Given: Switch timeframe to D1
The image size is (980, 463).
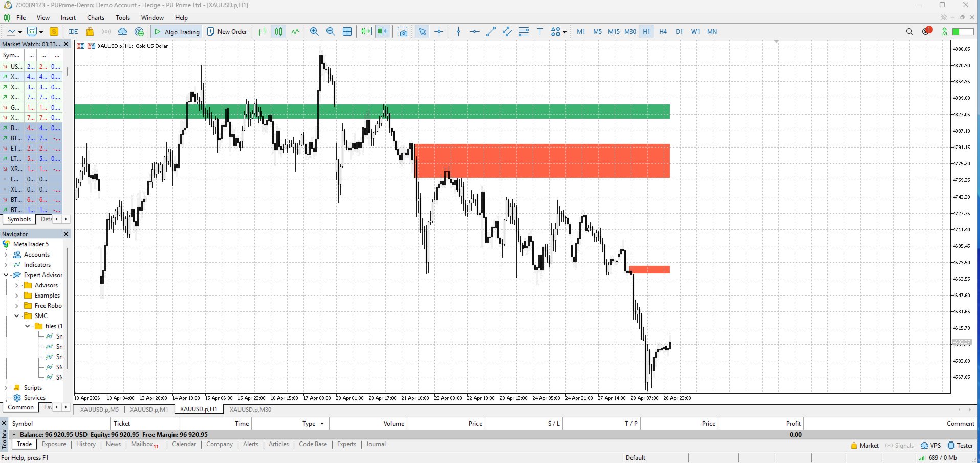Looking at the screenshot, I should (679, 32).
